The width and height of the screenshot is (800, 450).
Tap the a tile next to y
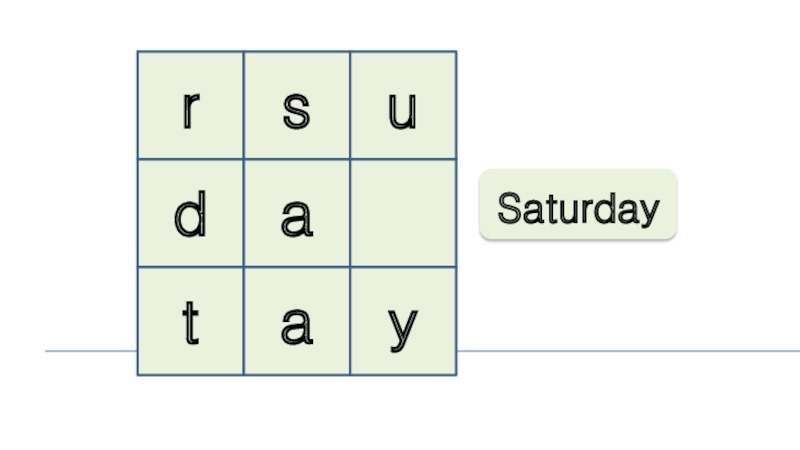[297, 321]
